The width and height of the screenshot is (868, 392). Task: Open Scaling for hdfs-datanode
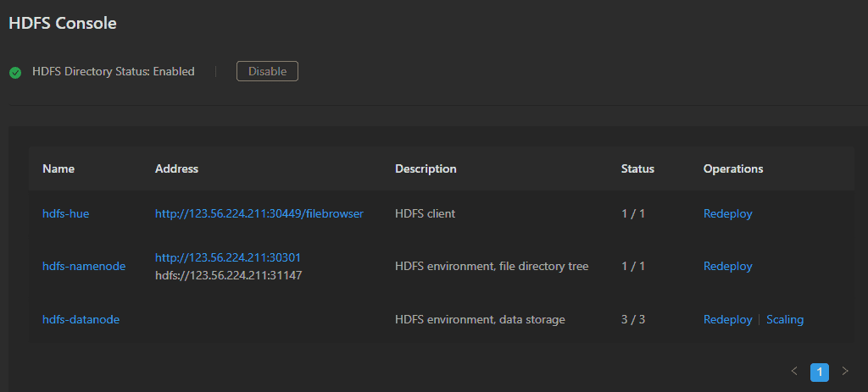(785, 319)
